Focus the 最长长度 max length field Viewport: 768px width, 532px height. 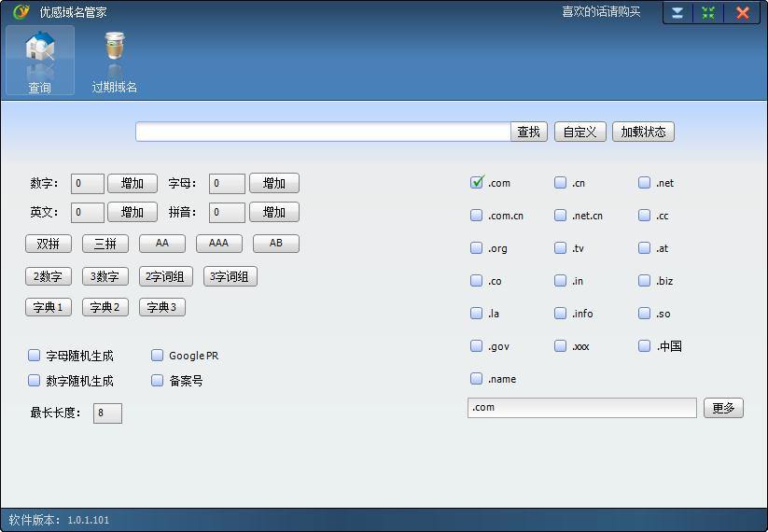[107, 413]
